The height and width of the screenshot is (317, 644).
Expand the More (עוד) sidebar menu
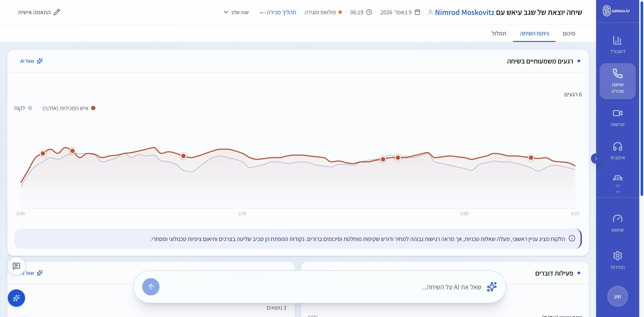[x=617, y=185]
